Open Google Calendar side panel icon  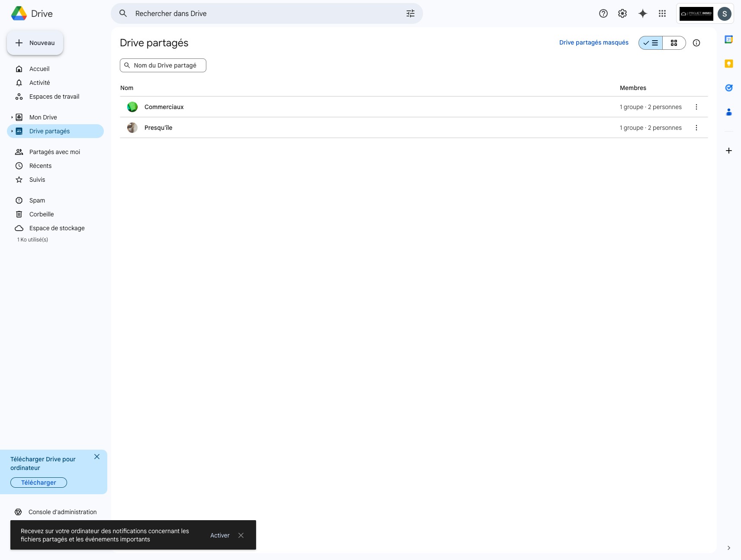[x=728, y=39]
